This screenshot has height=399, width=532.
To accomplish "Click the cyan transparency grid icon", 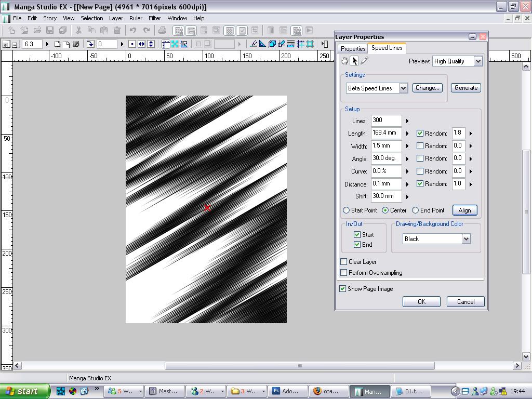I will [x=175, y=44].
